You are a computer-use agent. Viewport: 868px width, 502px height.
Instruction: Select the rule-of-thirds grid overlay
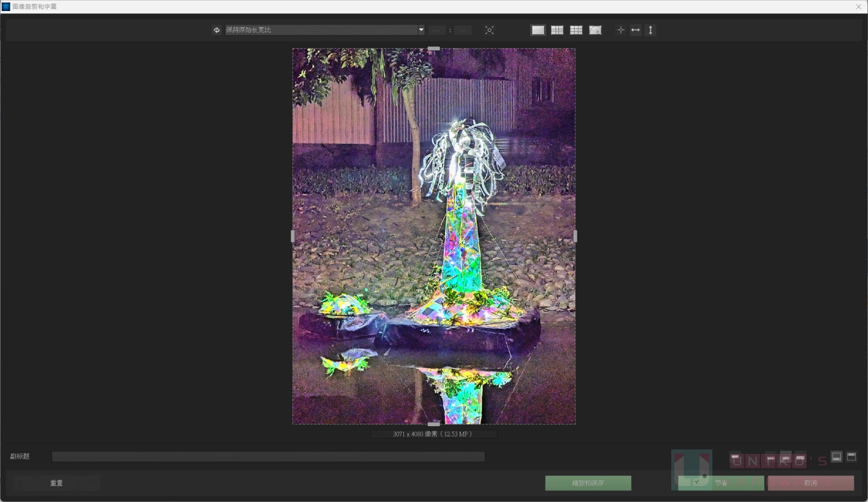pos(557,30)
